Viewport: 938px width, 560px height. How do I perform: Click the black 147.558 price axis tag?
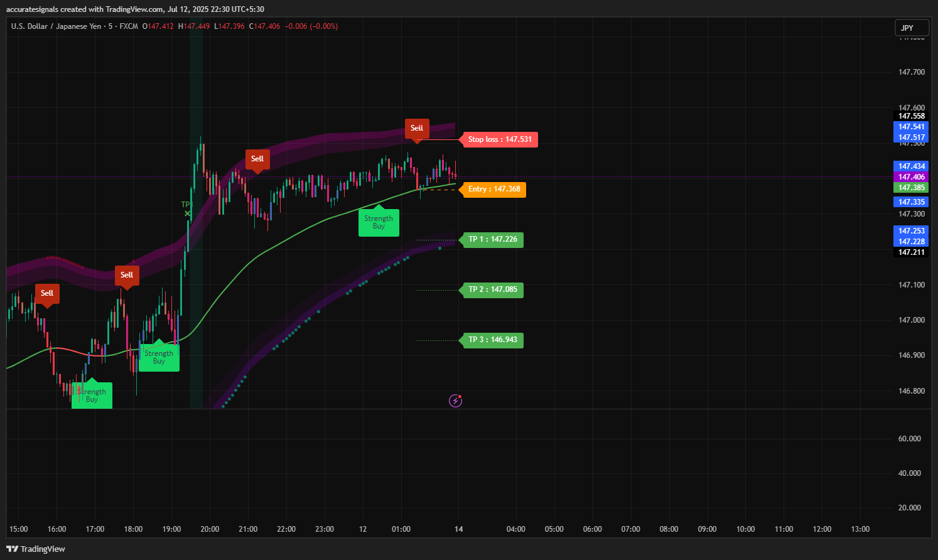click(x=911, y=116)
